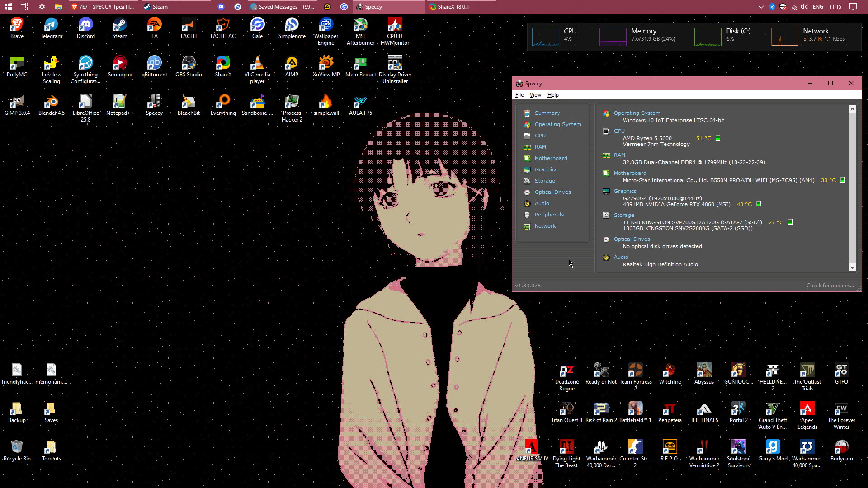Viewport: 868px width, 488px height.
Task: Click the green CPU temperature indicator
Action: (x=718, y=138)
